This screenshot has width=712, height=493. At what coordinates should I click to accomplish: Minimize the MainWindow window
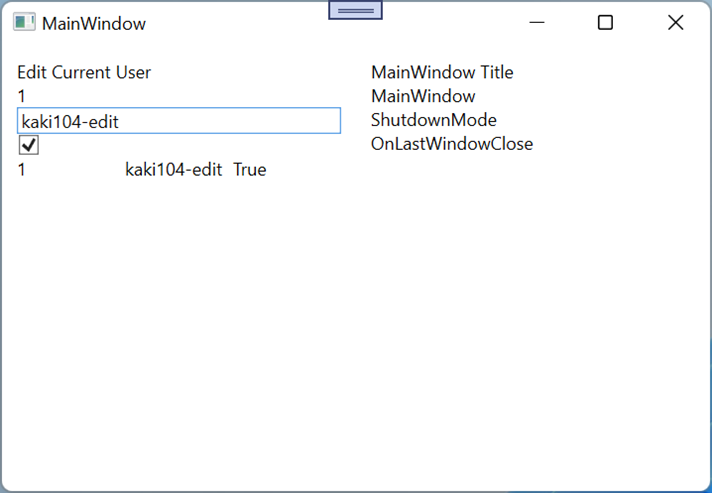pyautogui.click(x=537, y=22)
